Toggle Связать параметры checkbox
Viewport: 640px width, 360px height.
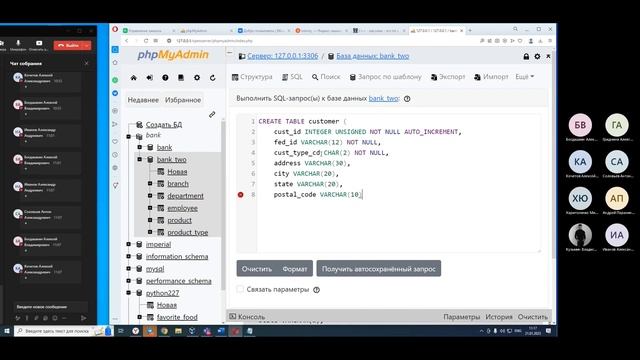[x=240, y=289]
